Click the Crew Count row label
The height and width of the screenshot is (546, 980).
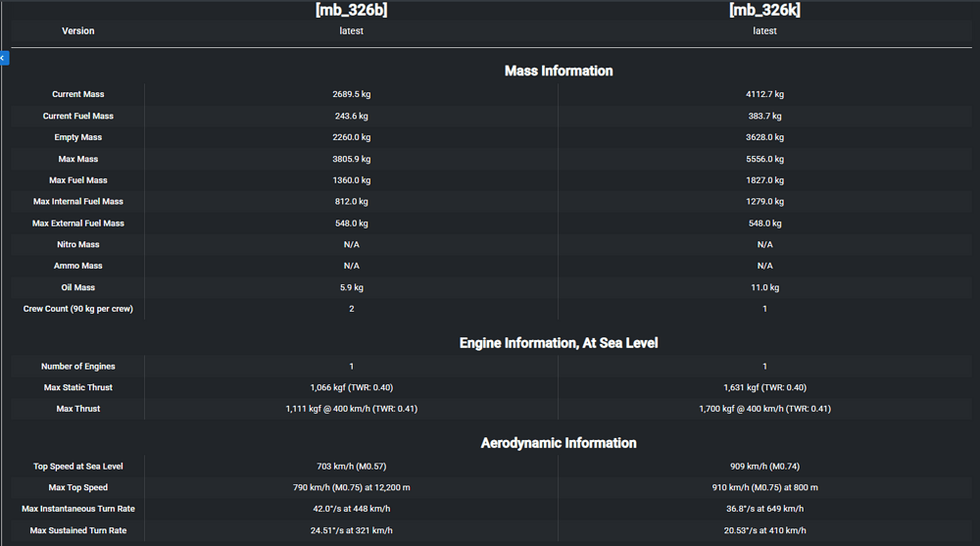click(x=78, y=309)
